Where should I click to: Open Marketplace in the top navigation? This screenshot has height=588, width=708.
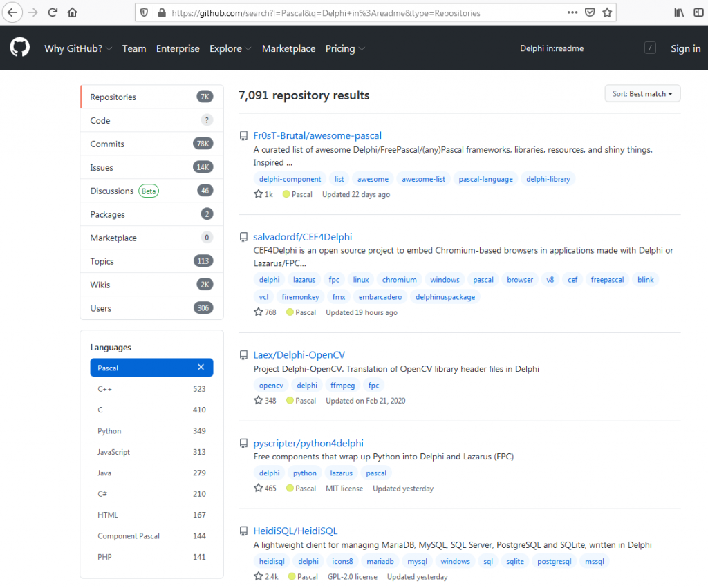[288, 48]
